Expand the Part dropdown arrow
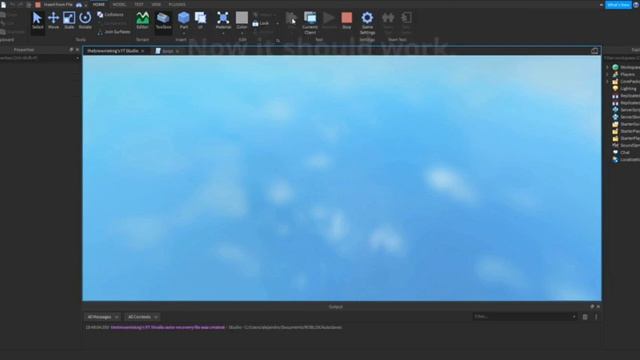This screenshot has width=640, height=360. [x=184, y=33]
